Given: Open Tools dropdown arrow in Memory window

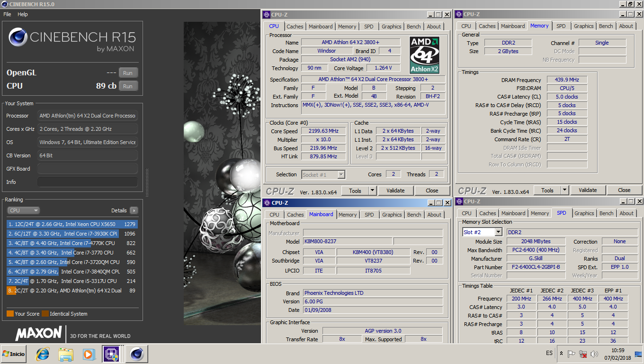Looking at the screenshot, I should point(564,190).
